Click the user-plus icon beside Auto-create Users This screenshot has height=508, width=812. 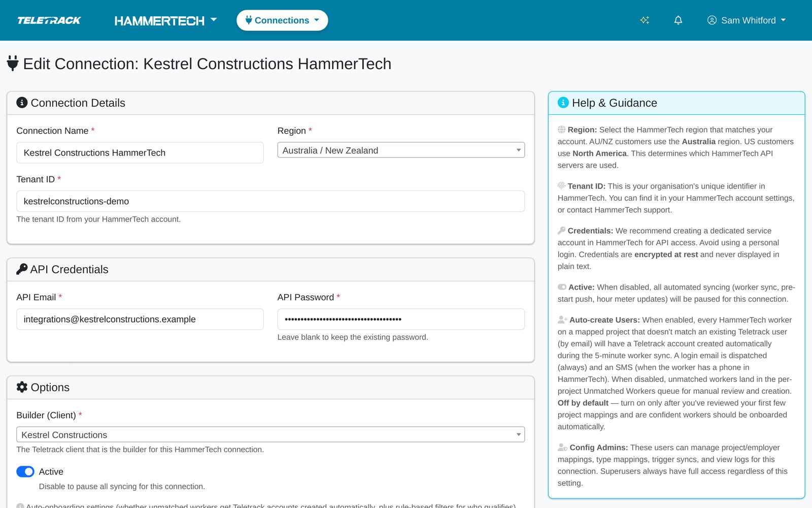(562, 320)
